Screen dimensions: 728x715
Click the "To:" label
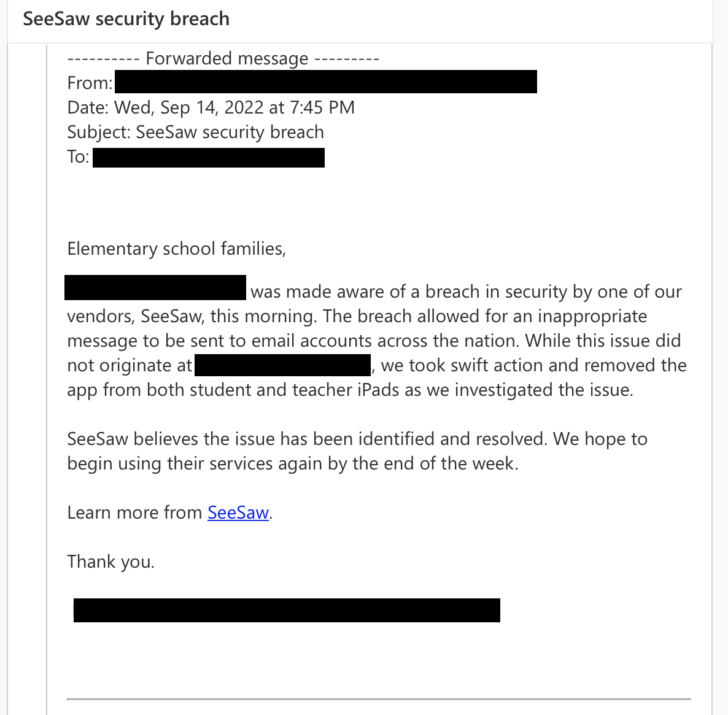coord(78,157)
